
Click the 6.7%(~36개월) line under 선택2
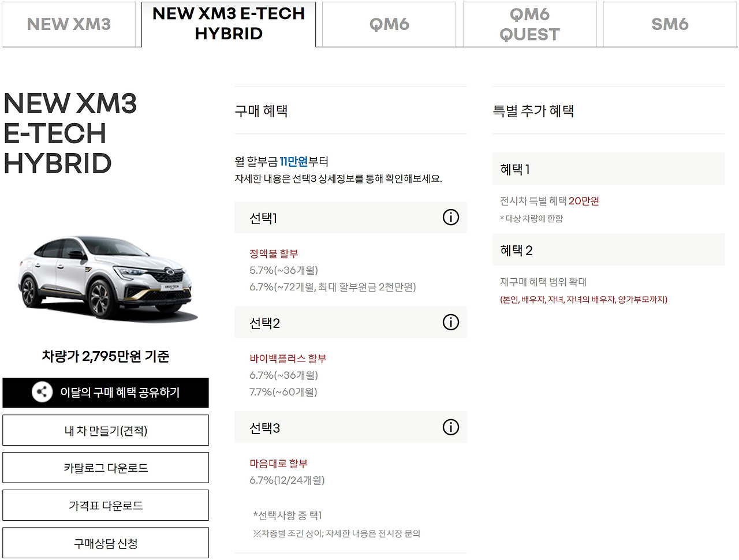click(x=283, y=375)
